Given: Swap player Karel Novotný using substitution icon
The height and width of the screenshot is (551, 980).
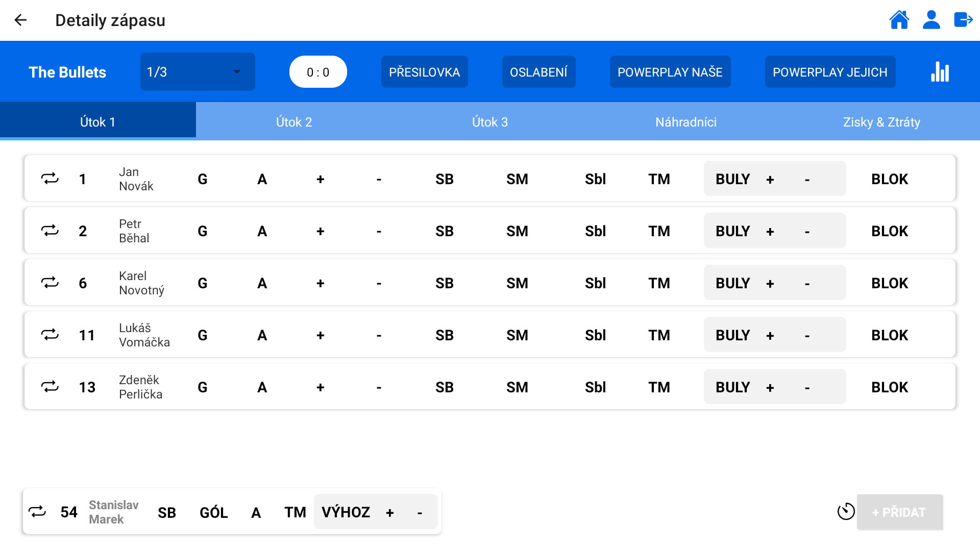Looking at the screenshot, I should click(x=50, y=283).
